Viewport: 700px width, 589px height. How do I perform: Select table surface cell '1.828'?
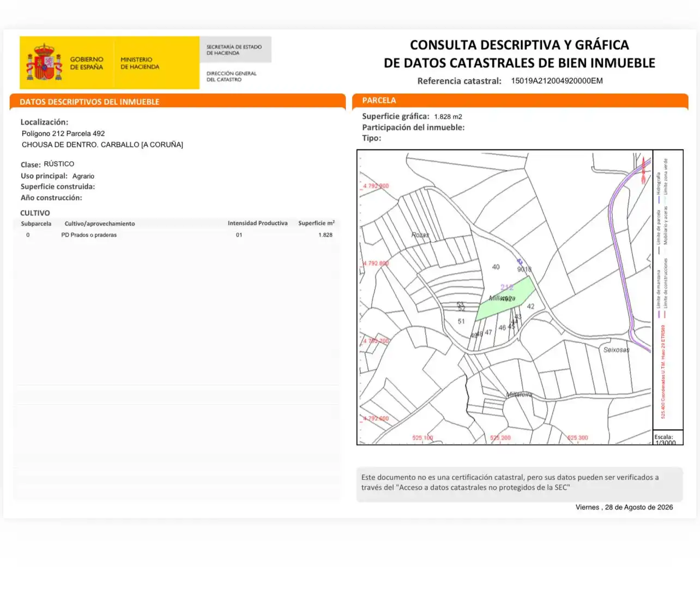point(325,235)
